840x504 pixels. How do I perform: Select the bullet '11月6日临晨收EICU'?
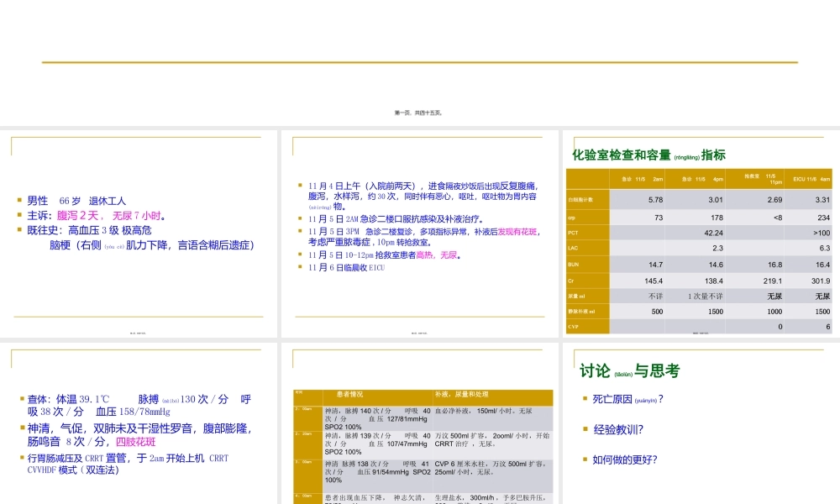(x=346, y=267)
